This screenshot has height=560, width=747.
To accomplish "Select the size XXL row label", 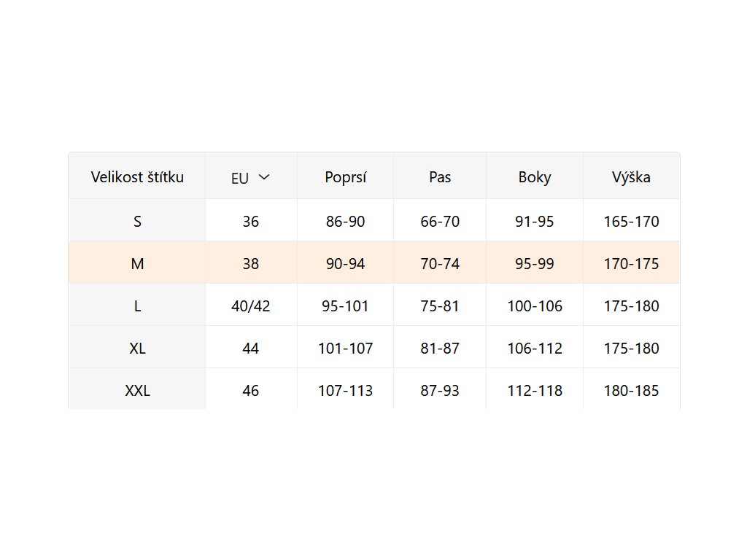I will point(137,390).
